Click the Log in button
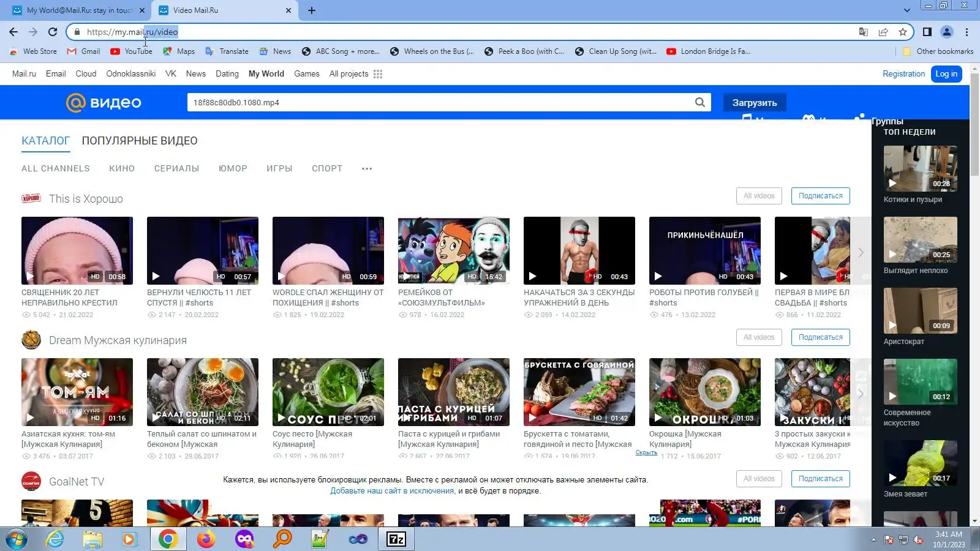Screen dimensions: 980x551 [946, 74]
